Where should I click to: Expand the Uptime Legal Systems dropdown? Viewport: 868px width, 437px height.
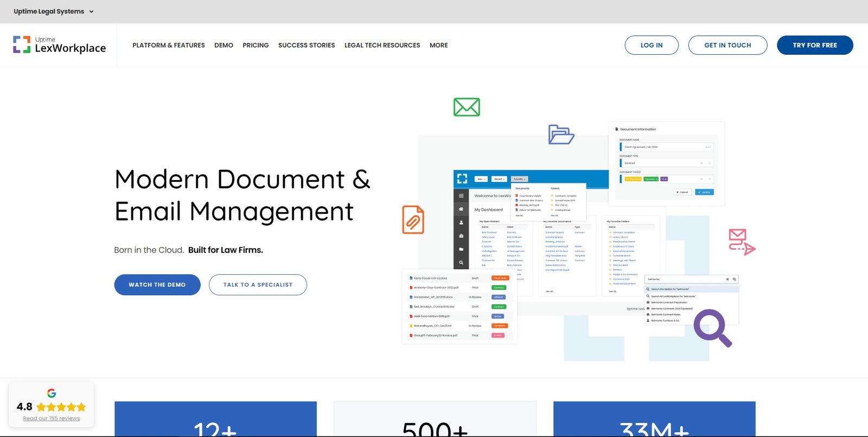pos(54,11)
